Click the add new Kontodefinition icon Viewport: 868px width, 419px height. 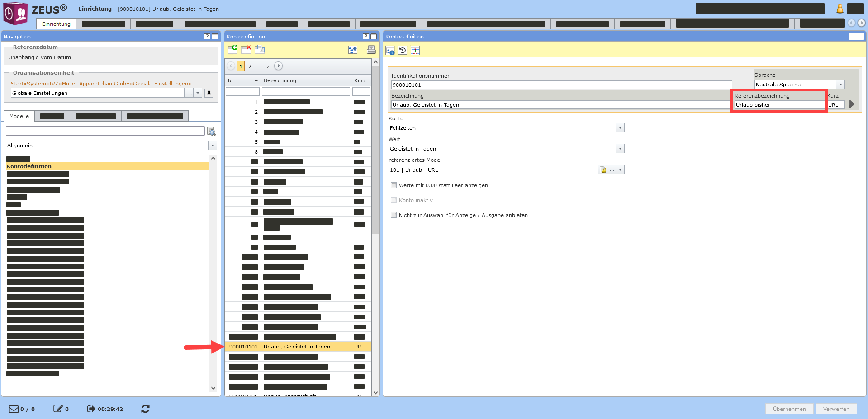[232, 49]
